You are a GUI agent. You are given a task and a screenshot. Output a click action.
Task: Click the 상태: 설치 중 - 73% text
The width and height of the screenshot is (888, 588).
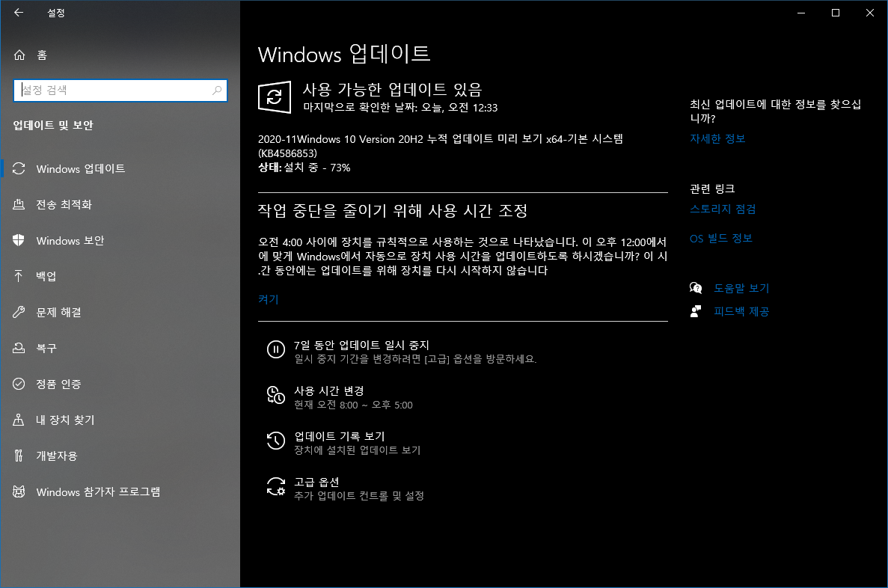click(x=304, y=167)
